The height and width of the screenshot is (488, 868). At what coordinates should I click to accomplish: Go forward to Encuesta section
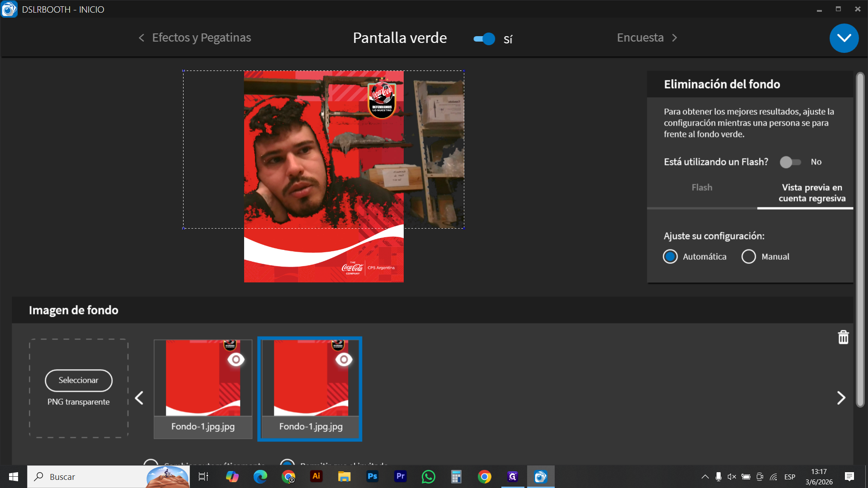647,38
